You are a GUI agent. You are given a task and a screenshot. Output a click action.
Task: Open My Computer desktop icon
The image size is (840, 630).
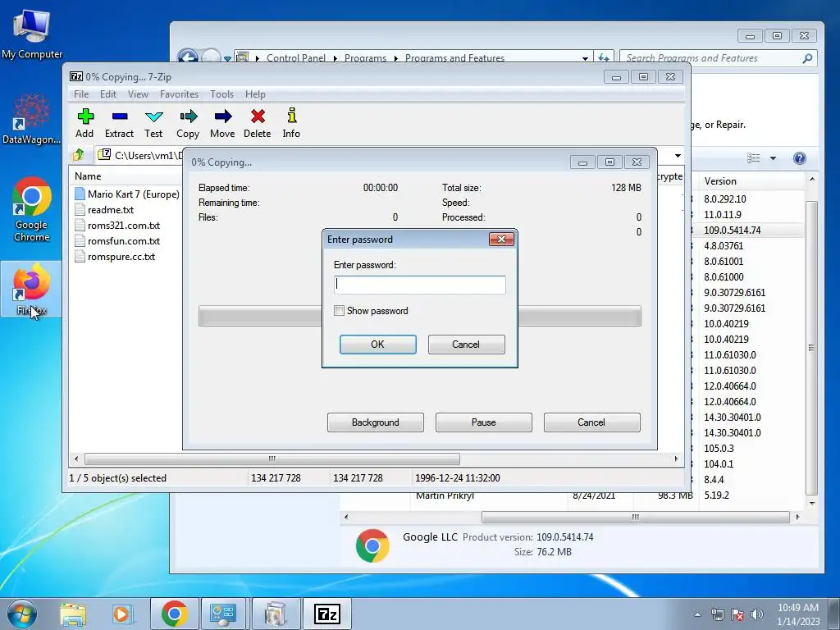(x=32, y=34)
